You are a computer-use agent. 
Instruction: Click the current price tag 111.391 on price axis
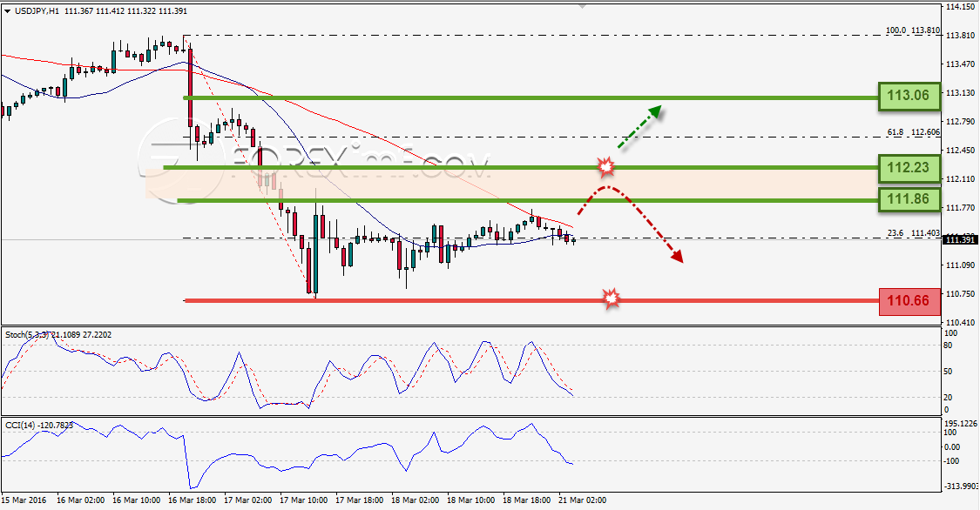(x=960, y=239)
